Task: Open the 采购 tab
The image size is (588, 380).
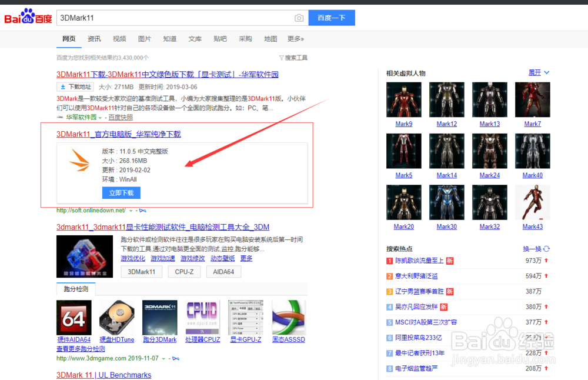Action: tap(245, 39)
